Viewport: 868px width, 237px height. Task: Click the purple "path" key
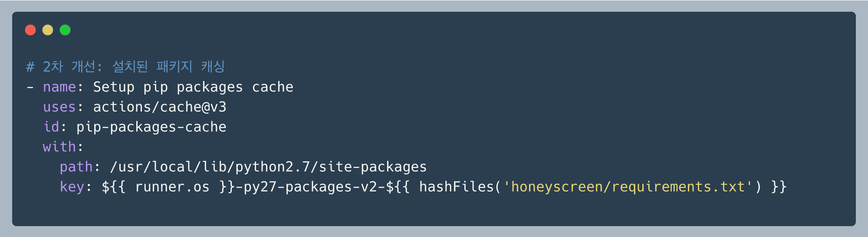(76, 167)
